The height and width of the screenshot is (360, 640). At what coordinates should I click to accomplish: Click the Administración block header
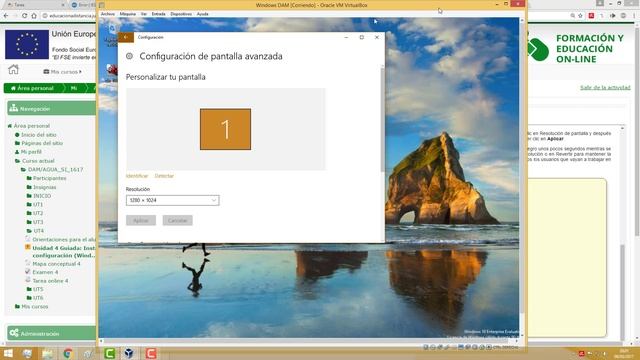tap(51, 333)
